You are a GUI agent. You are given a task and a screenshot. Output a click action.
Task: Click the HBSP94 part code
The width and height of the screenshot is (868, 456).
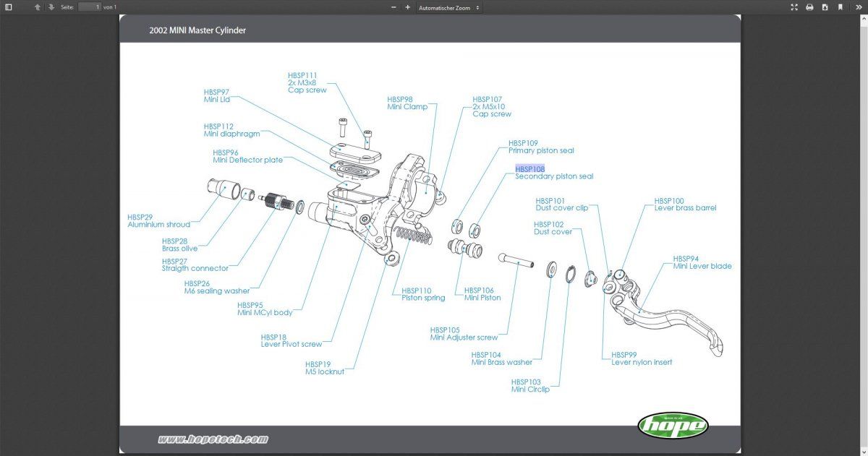(686, 258)
